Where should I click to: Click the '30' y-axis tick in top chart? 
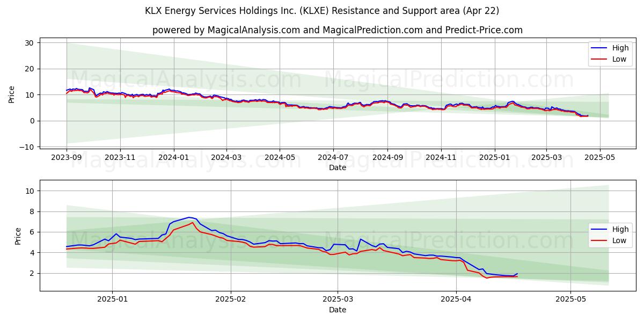[30, 43]
